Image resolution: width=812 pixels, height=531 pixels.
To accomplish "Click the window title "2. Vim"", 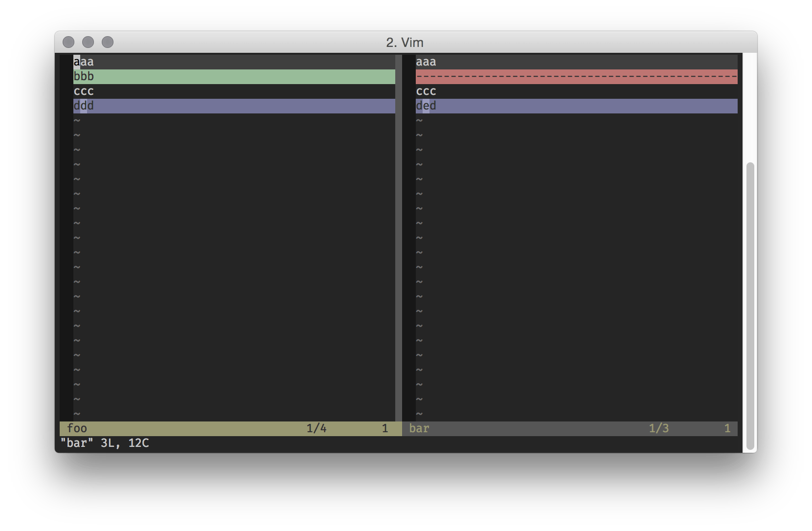I will [405, 42].
